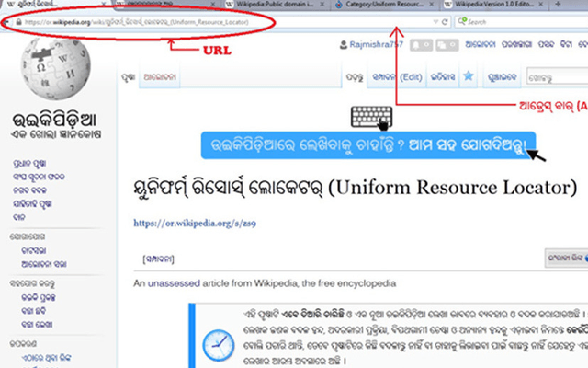Click the URL text in the address bar
The image size is (588, 368).
(137, 22)
